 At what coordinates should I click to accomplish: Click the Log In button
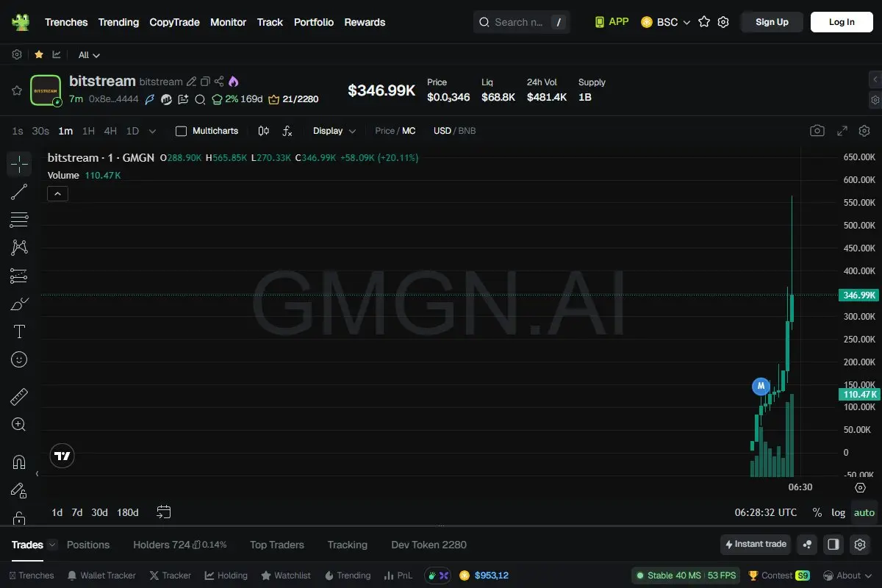842,22
